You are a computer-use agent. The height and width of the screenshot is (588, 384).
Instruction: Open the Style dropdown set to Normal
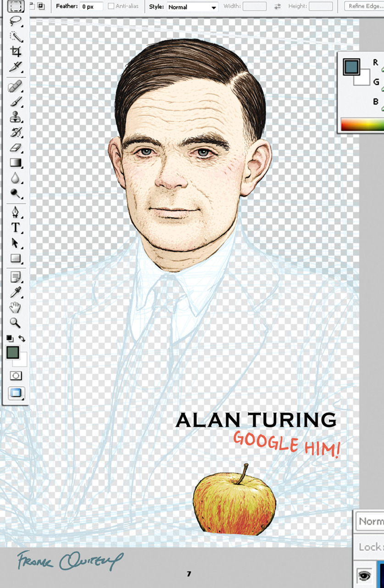[192, 7]
